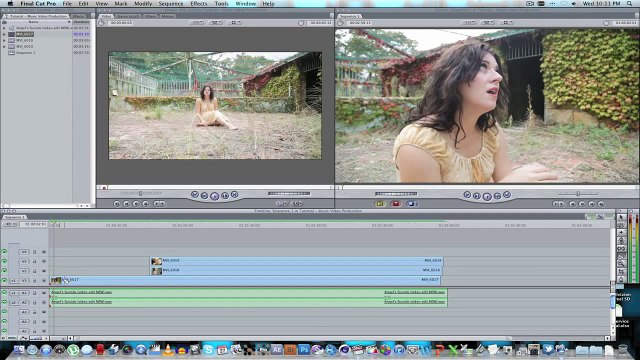
Task: Open Recent Clips button in Viewer
Action: coord(281,203)
